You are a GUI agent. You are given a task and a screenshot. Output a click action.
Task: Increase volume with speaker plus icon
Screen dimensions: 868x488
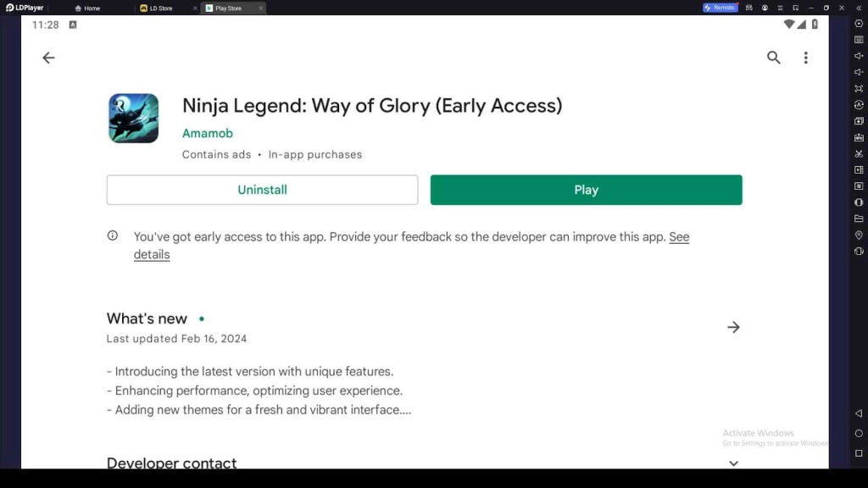pyautogui.click(x=859, y=56)
